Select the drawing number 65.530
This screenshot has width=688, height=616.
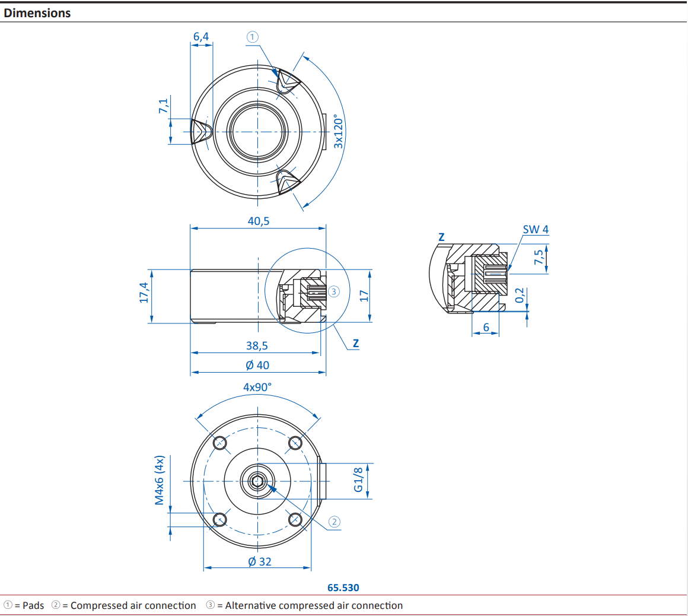(343, 588)
